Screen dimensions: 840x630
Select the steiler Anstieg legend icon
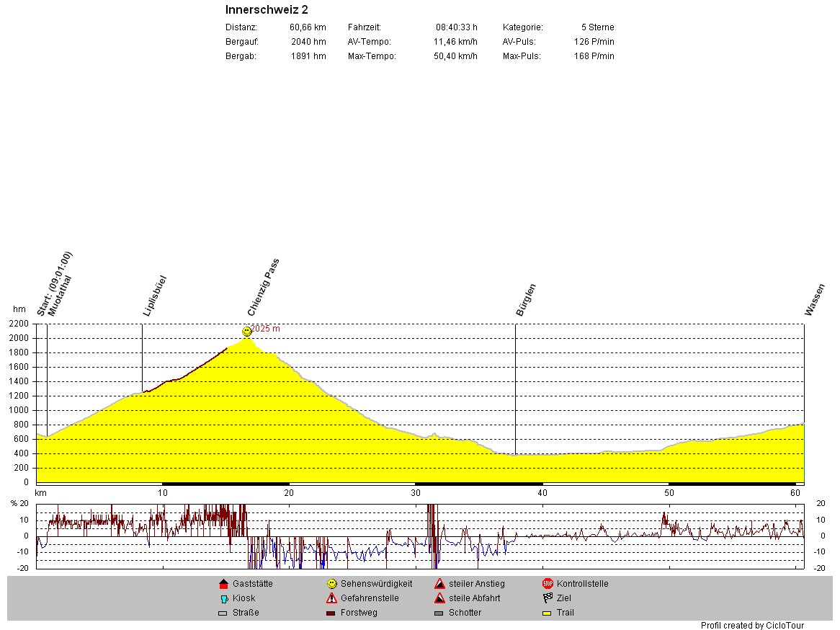pyautogui.click(x=439, y=584)
